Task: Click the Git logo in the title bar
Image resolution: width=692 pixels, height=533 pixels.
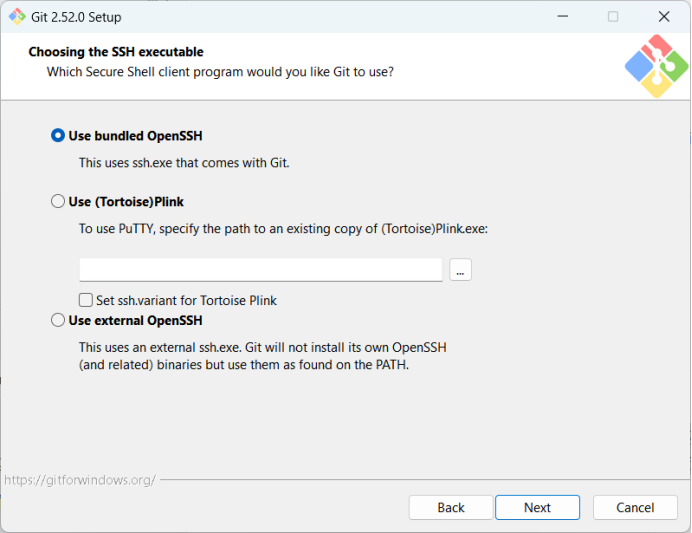Action: point(17,17)
